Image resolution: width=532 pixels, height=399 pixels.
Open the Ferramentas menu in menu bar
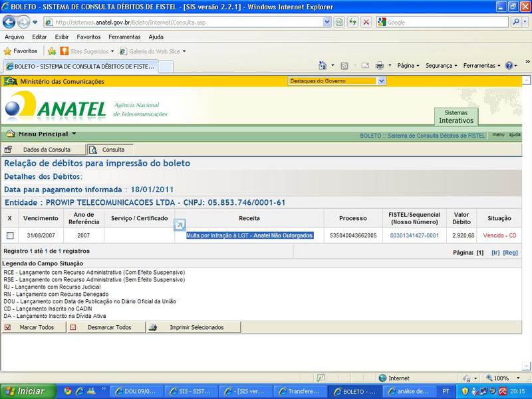[x=124, y=37]
